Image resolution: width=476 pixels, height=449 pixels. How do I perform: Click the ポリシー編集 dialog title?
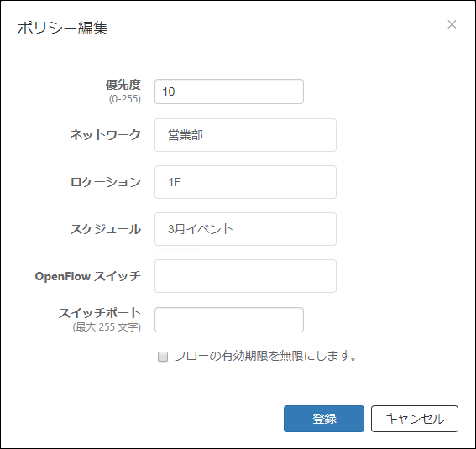[x=62, y=28]
